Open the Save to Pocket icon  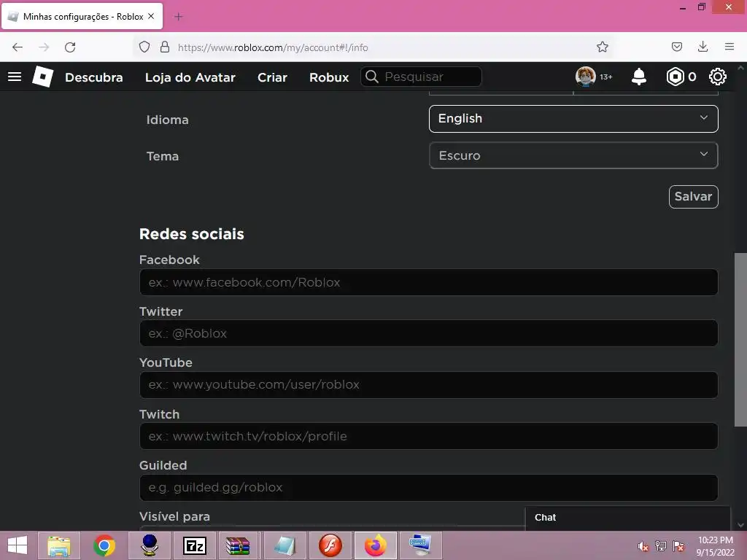[x=676, y=47]
